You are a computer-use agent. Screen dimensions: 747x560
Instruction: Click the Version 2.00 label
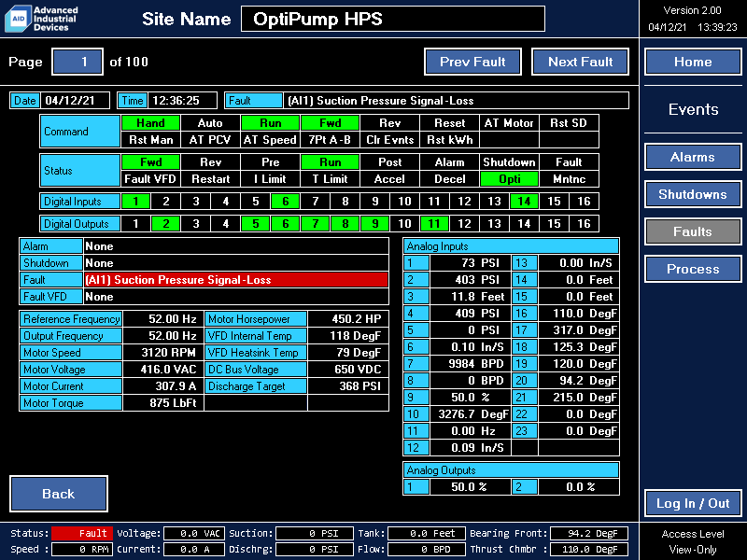pyautogui.click(x=692, y=10)
